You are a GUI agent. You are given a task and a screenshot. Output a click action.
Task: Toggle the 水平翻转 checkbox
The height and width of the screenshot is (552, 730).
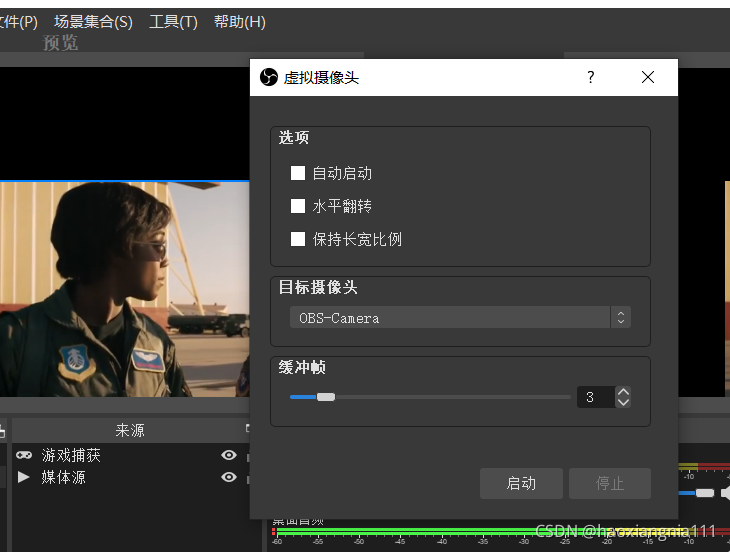[298, 206]
